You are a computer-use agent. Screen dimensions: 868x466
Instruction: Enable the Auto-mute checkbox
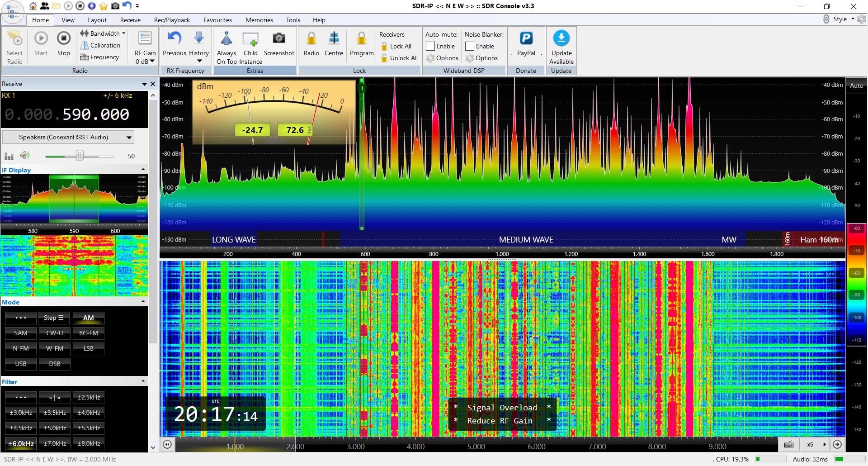pos(430,46)
